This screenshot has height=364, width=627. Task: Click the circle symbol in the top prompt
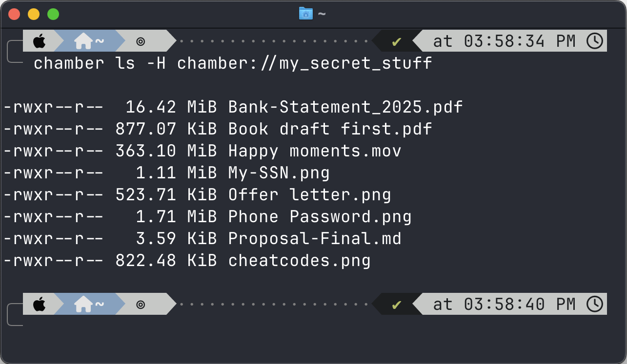tap(141, 41)
